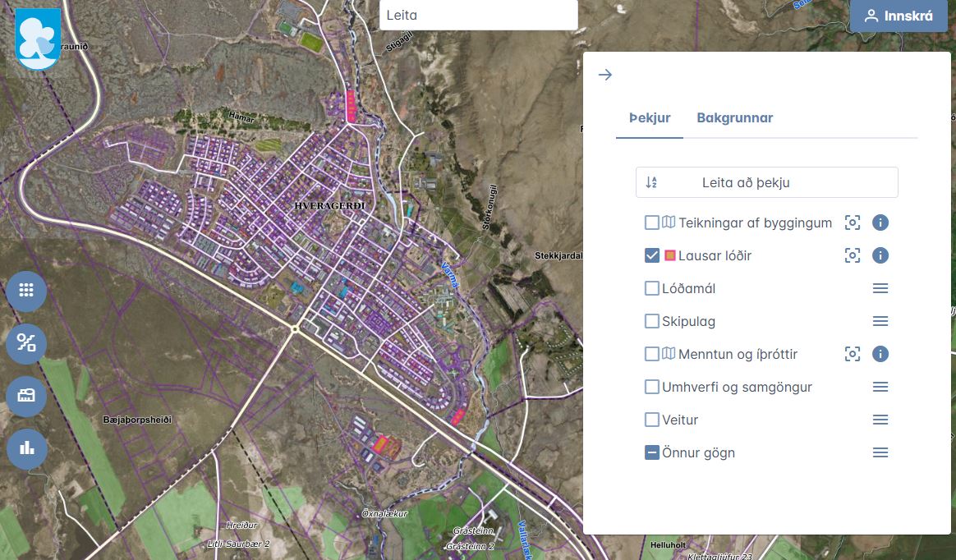Image resolution: width=956 pixels, height=560 pixels.
Task: Click the A-Z sort layers icon
Action: coord(651,182)
